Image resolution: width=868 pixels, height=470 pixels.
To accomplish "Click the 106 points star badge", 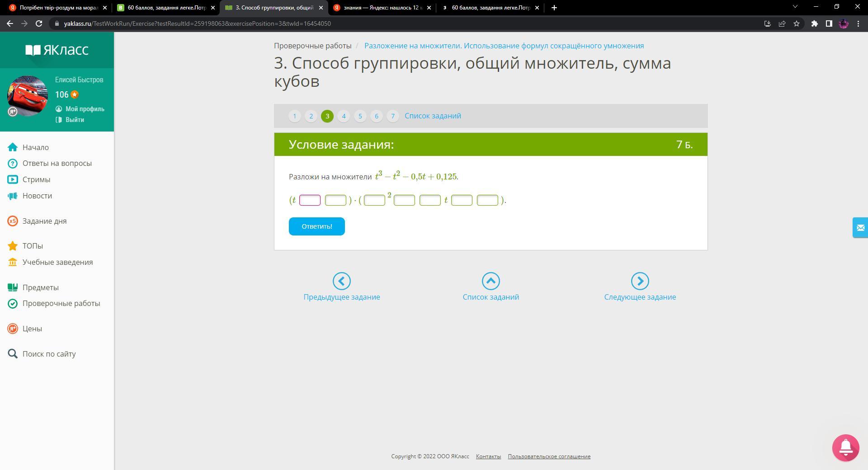I will click(x=74, y=94).
